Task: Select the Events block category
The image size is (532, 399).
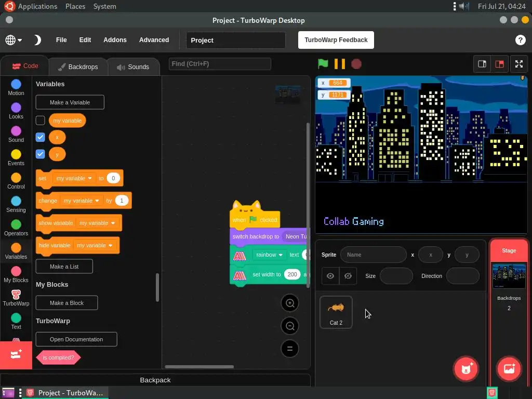Action: (x=16, y=158)
